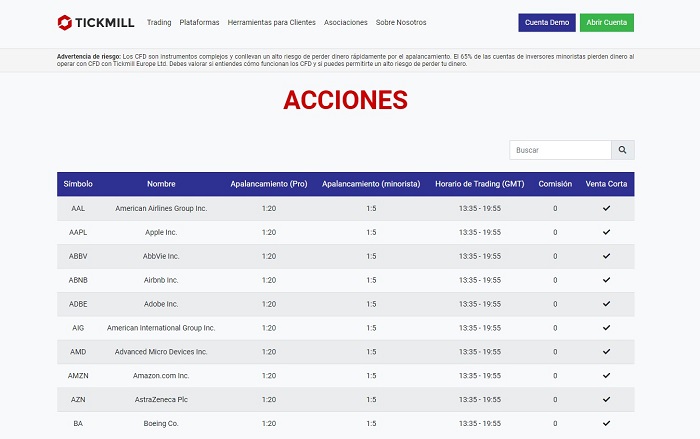Image resolution: width=700 pixels, height=439 pixels.
Task: Click the AbbVie Inc. name
Action: pyautogui.click(x=161, y=256)
